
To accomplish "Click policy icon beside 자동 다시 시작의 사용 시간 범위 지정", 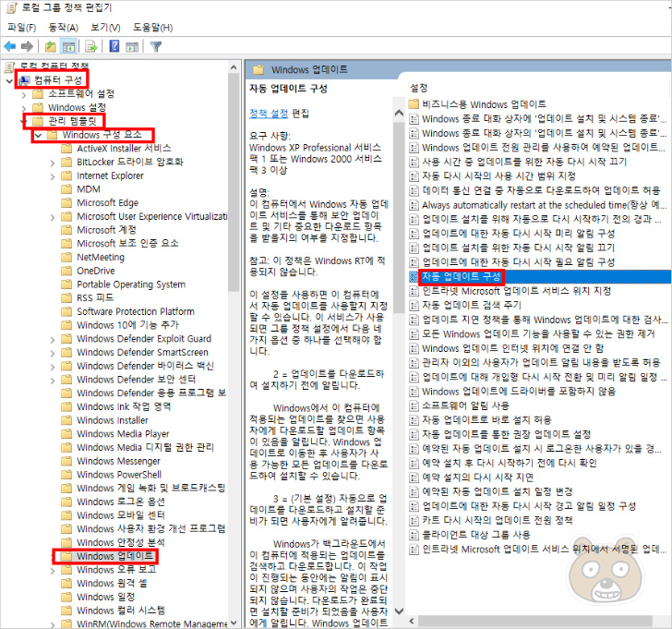I will point(414,176).
